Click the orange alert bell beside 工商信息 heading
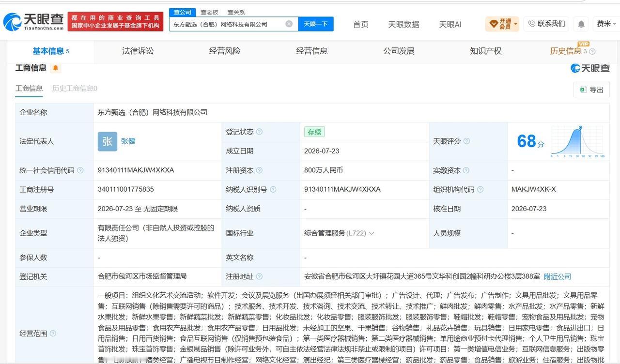This screenshot has height=364, width=620. coord(56,68)
